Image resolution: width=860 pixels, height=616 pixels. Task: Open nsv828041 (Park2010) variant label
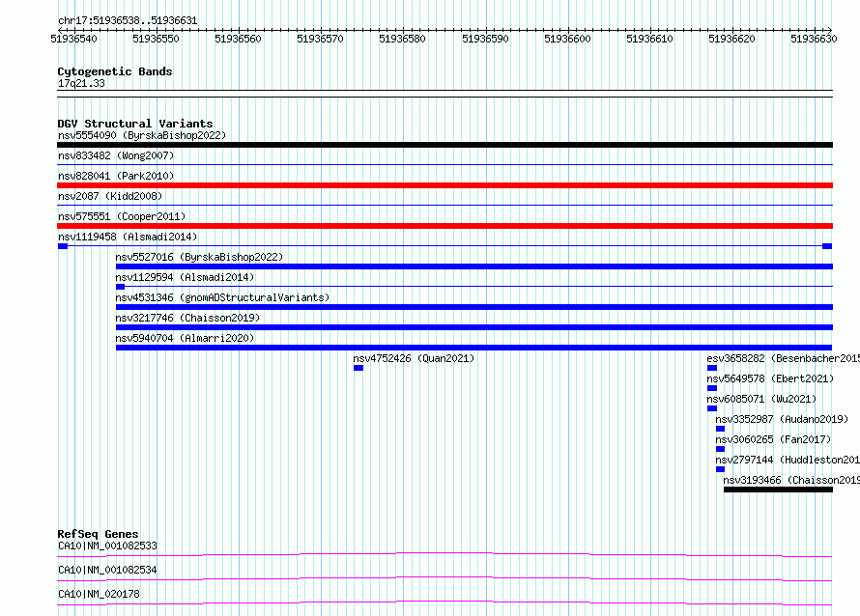tap(116, 176)
